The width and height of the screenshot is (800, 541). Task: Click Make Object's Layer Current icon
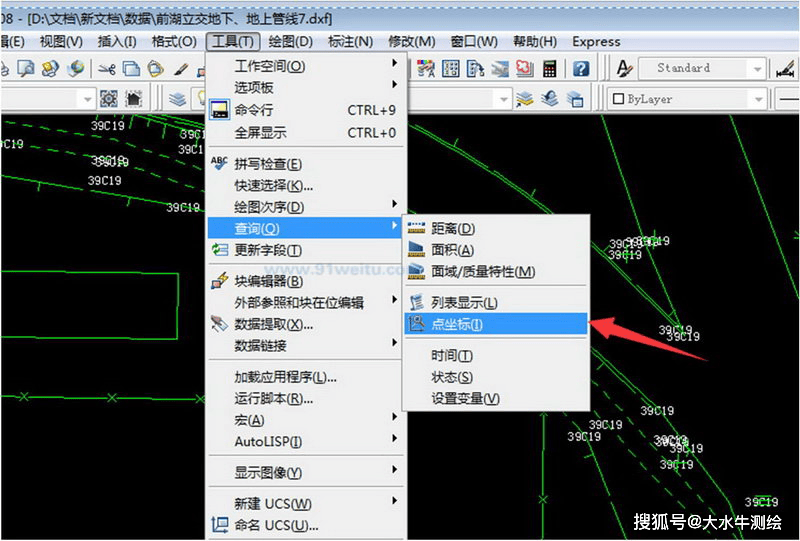524,99
